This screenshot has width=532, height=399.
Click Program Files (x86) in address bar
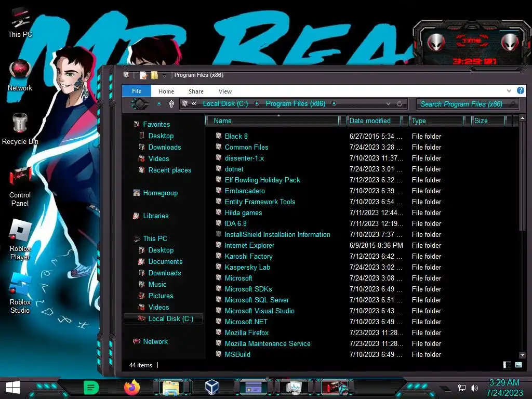point(295,104)
